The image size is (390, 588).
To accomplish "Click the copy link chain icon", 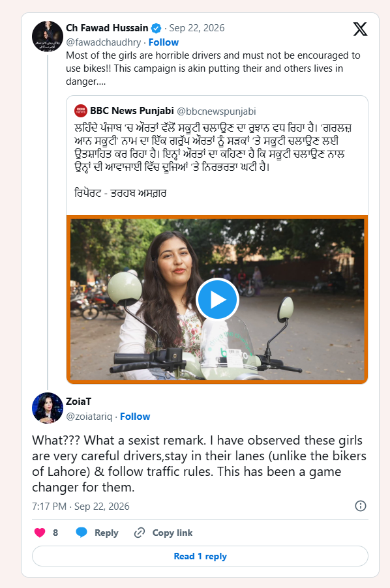I will (x=140, y=533).
